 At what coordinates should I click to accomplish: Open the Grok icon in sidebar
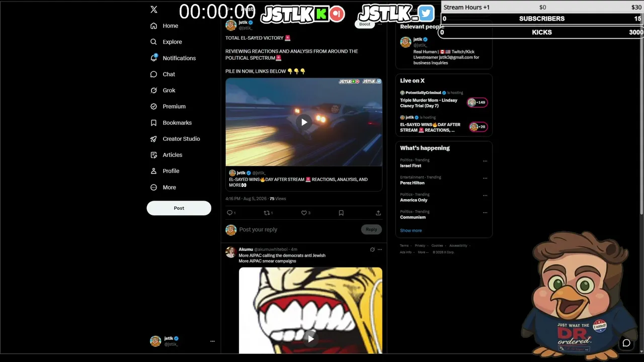[153, 90]
